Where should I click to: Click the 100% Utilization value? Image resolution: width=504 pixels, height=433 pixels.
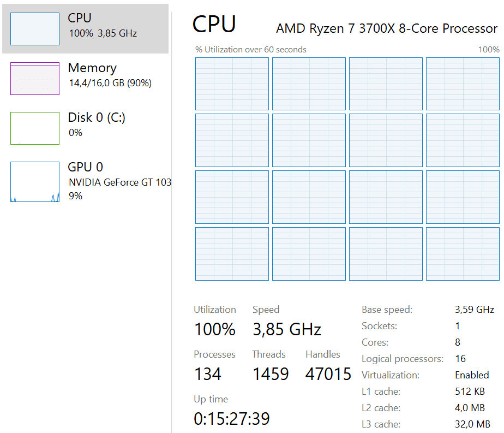214,329
